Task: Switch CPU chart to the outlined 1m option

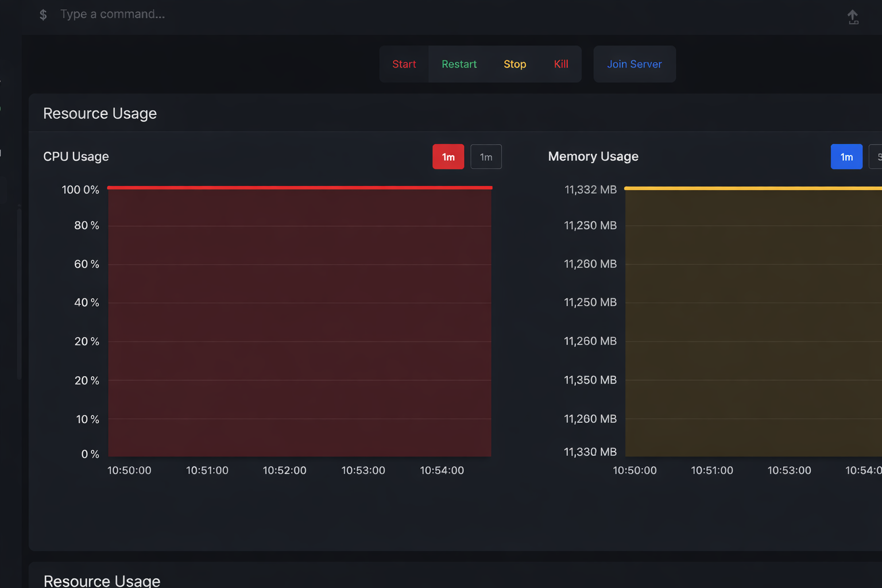Action: [x=486, y=157]
